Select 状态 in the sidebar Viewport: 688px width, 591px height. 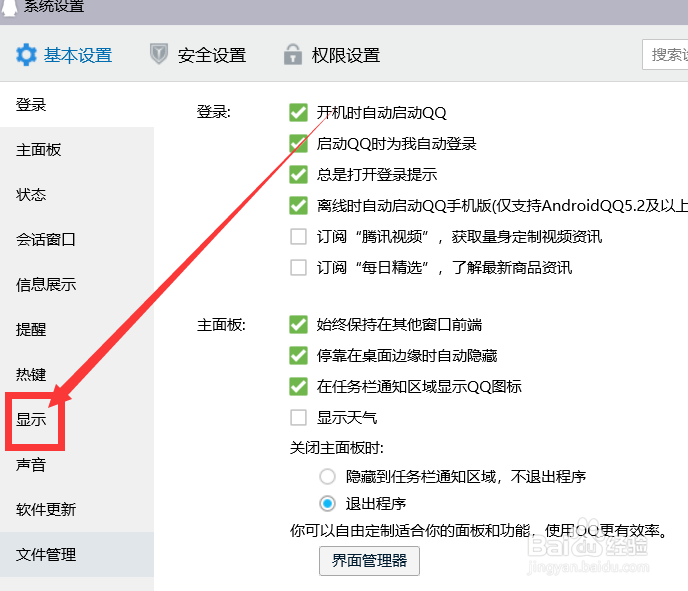[77, 194]
